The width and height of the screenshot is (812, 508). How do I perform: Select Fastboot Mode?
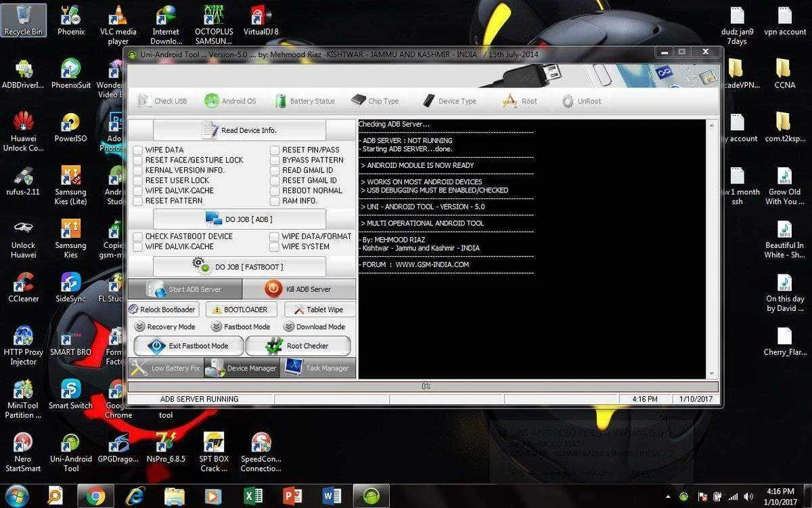(240, 326)
